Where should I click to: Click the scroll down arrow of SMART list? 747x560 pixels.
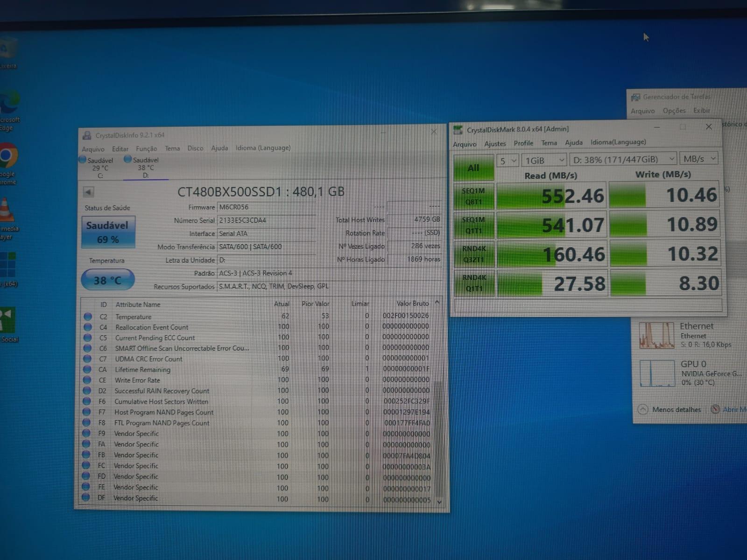(x=439, y=502)
